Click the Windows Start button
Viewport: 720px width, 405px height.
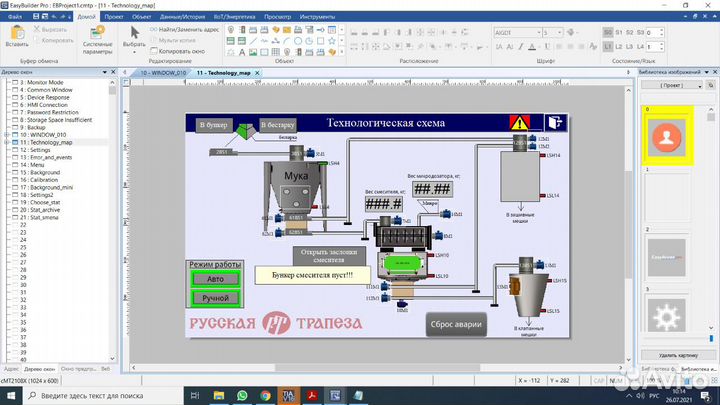11,395
